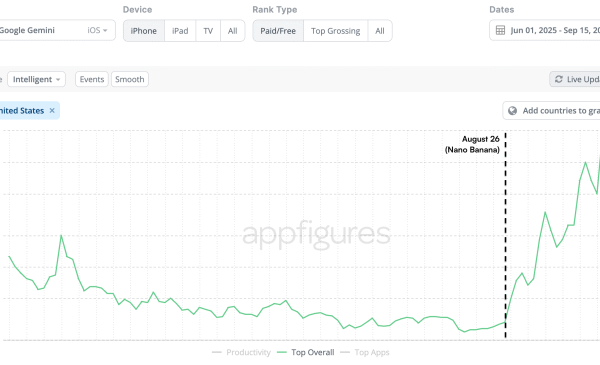
Task: Toggle the Events button
Action: (92, 79)
